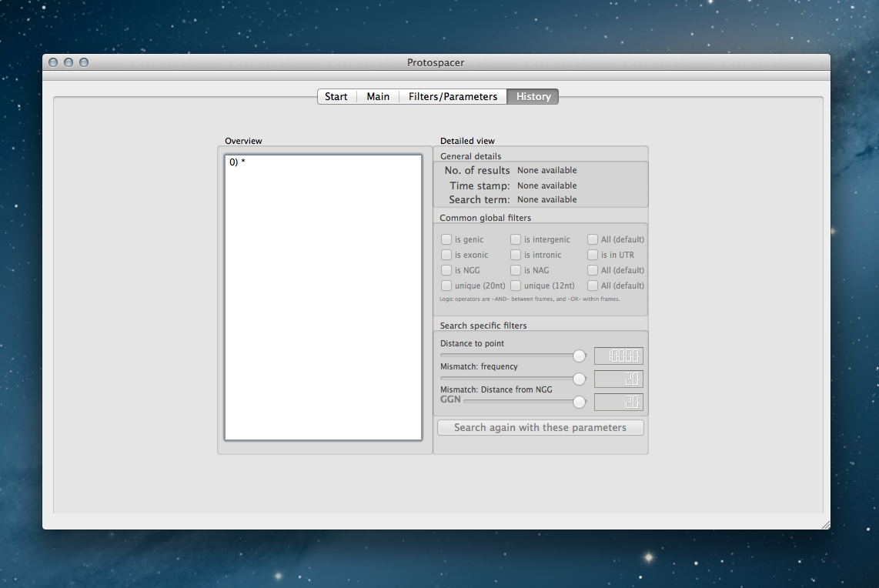Switch to the Start tab
The image size is (879, 588).
(336, 96)
